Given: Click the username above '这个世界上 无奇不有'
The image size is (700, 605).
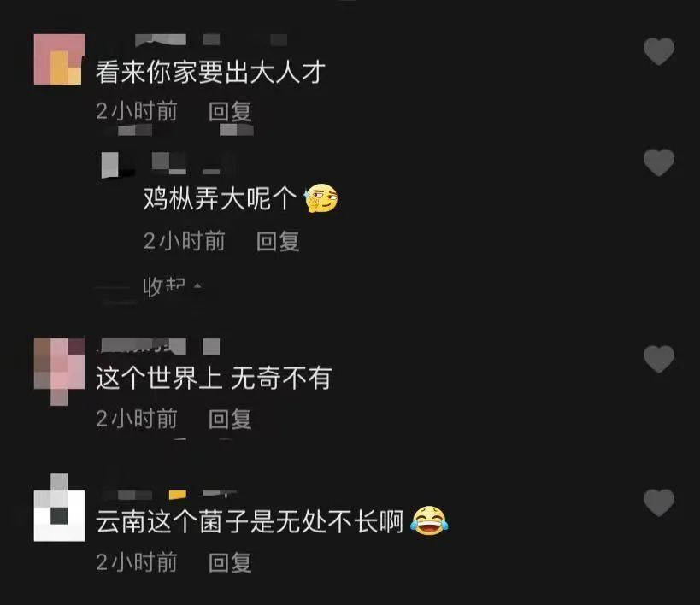Looking at the screenshot, I should point(159,346).
